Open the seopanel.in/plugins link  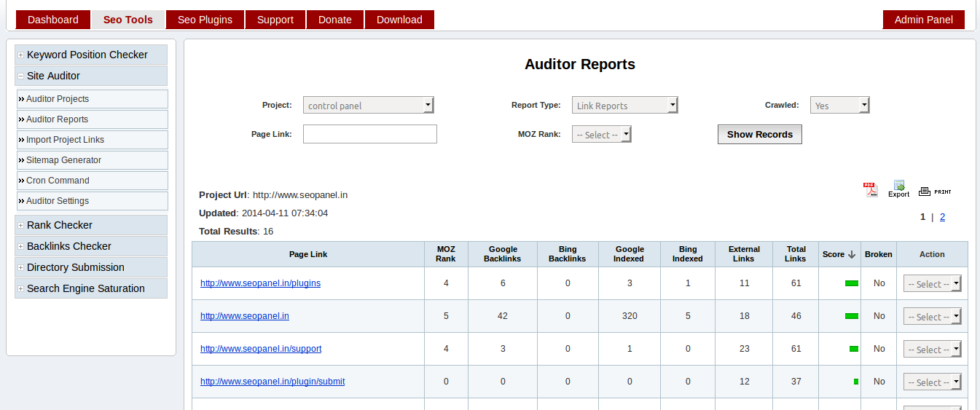pyautogui.click(x=260, y=283)
